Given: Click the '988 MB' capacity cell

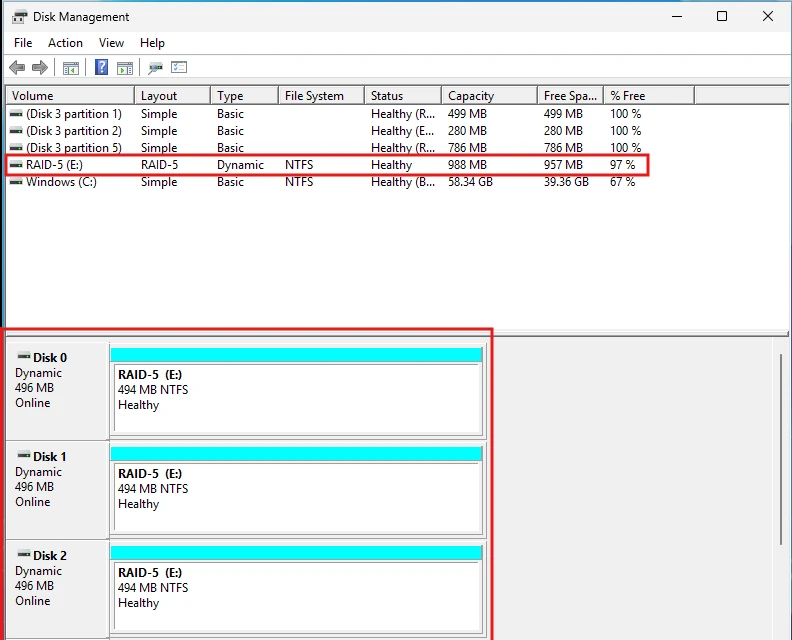Looking at the screenshot, I should click(467, 165).
